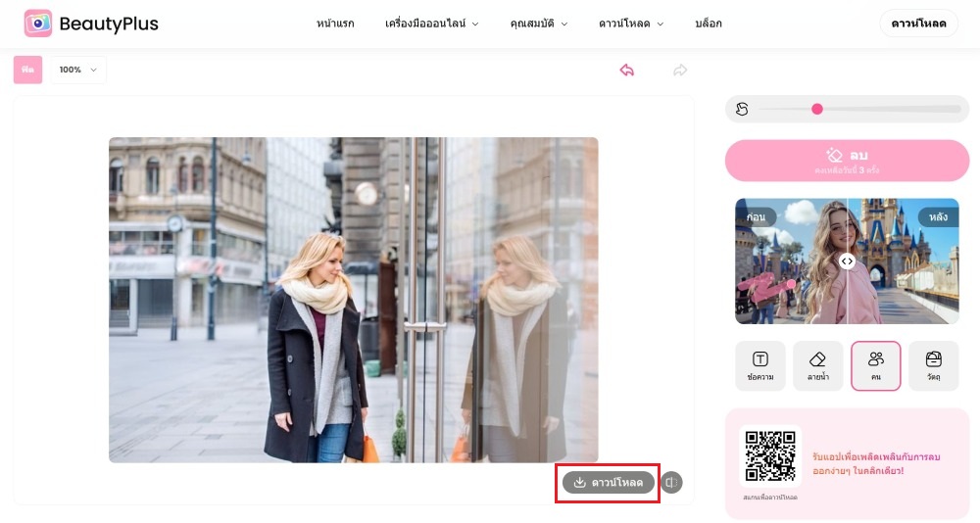Open the 100% zoom dropdown
The height and width of the screenshot is (523, 980).
[x=78, y=70]
